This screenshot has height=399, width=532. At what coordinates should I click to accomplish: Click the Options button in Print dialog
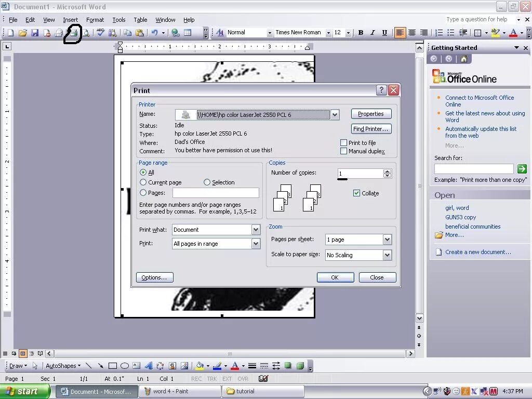155,277
